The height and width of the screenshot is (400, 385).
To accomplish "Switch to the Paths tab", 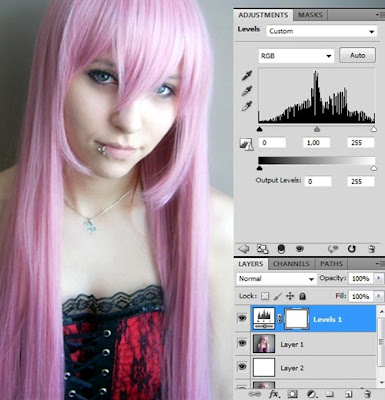I will (x=331, y=264).
